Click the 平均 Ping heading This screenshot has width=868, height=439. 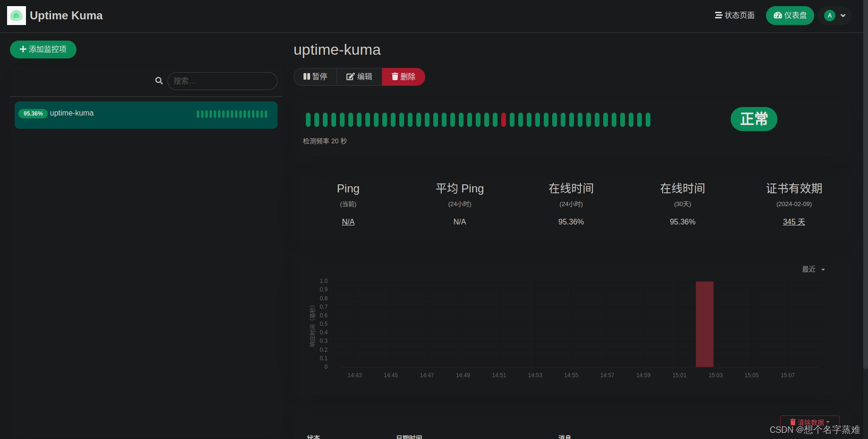(x=460, y=189)
